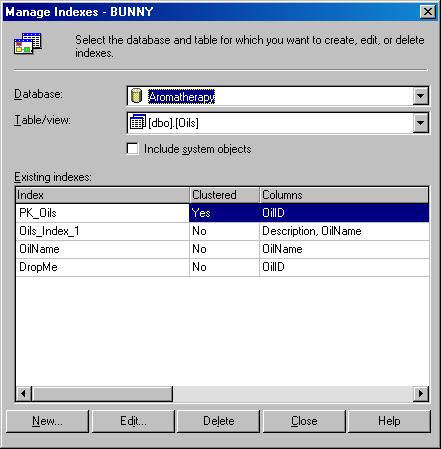Click the left scroll arrow of index list
Image resolution: width=441 pixels, height=449 pixels.
coord(24,394)
